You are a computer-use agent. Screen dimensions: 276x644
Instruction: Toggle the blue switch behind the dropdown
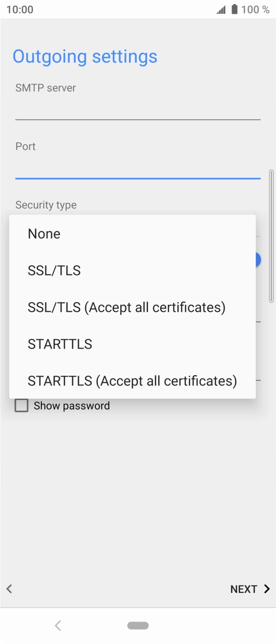pos(258,260)
